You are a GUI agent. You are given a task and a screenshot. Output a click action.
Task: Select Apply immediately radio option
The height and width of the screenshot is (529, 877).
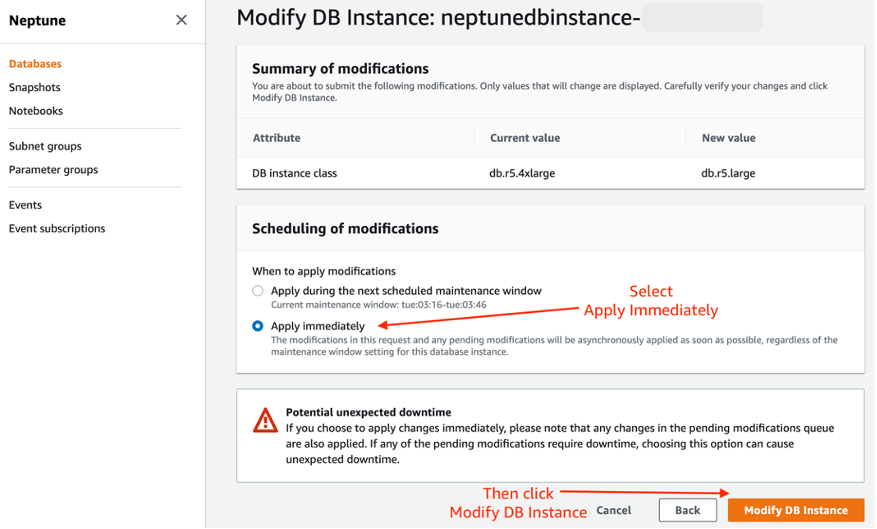coord(258,326)
